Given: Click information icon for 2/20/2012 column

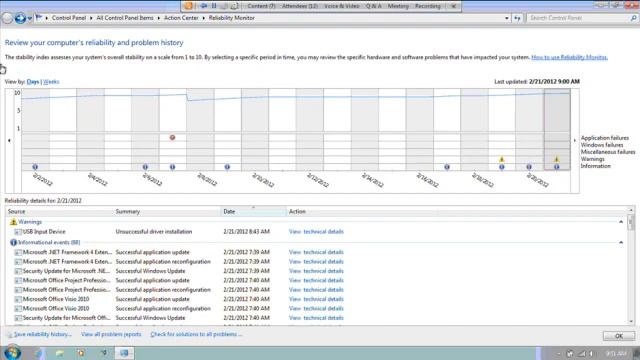Looking at the screenshot, I should pos(529,167).
